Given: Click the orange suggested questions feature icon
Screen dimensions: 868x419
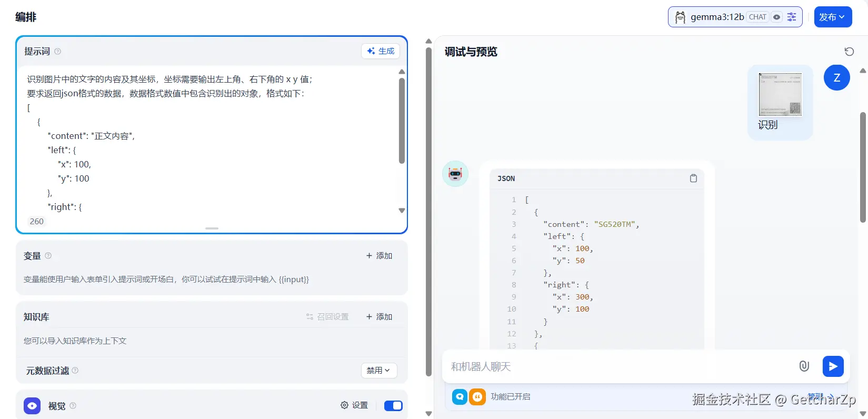Looking at the screenshot, I should tap(477, 396).
